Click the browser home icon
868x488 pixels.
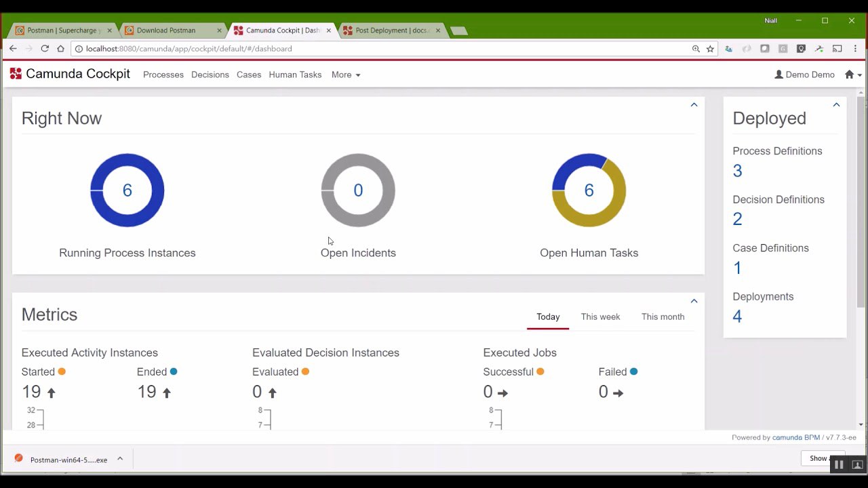pos(60,49)
